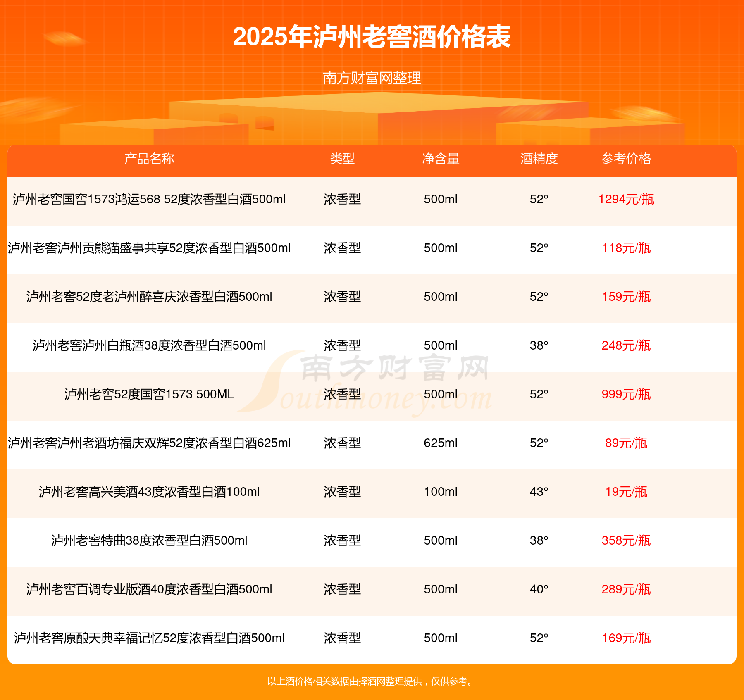
Task: Click the price 159元/瓶
Action: (626, 297)
